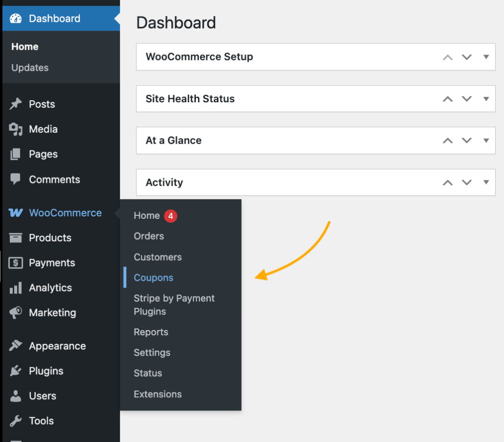Open the Updates link under Dashboard
This screenshot has height=442, width=504.
click(x=30, y=68)
